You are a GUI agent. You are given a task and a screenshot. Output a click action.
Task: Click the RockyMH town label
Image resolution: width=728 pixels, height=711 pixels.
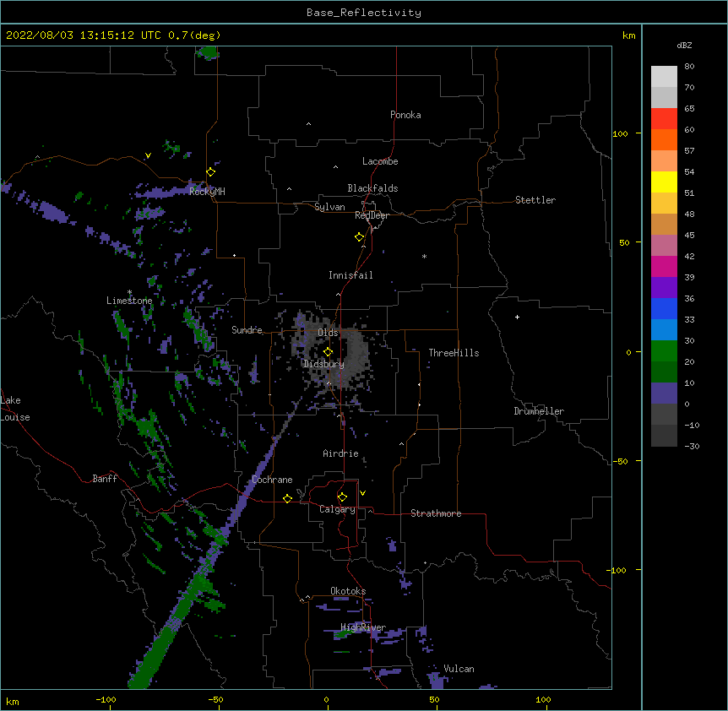tap(207, 191)
